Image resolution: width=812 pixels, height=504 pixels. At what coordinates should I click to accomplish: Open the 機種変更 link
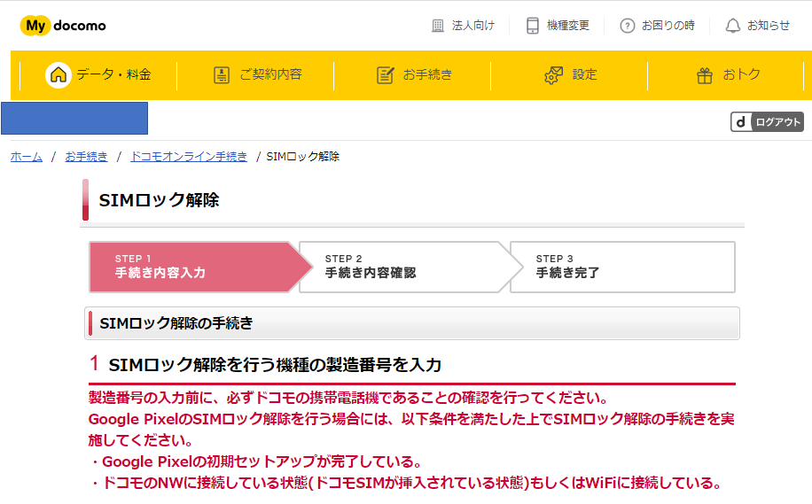click(568, 26)
